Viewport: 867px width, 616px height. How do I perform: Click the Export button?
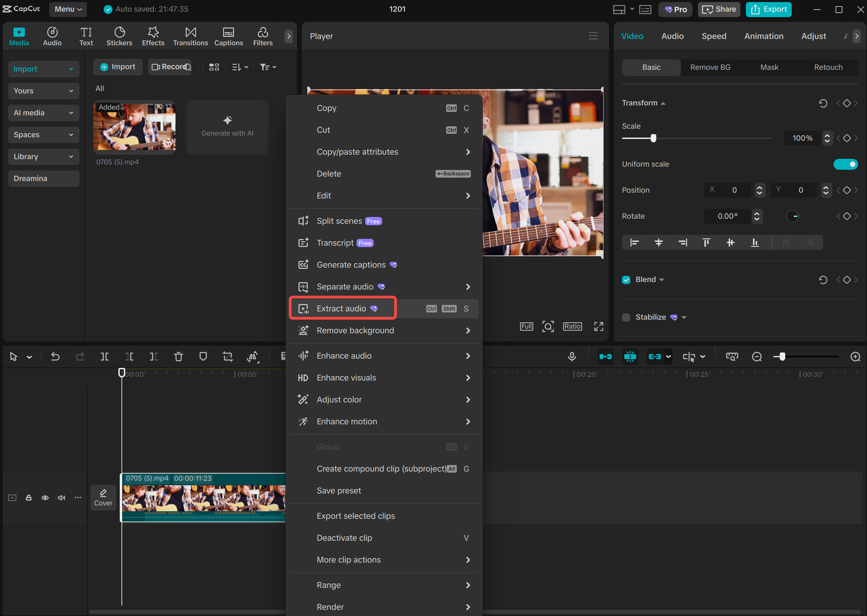point(768,9)
